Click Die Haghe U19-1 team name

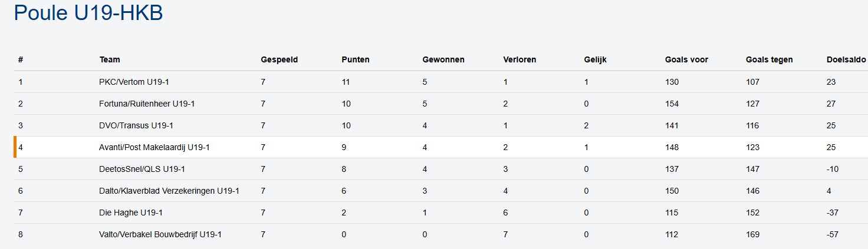[131, 213]
